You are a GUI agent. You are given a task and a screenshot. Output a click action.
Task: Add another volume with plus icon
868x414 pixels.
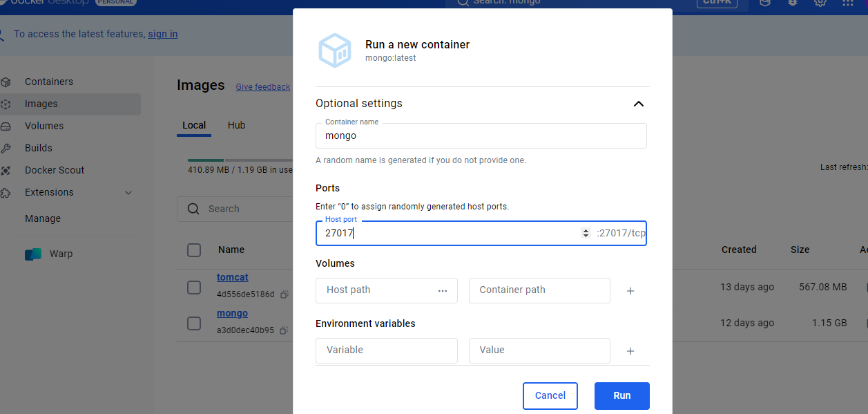(x=630, y=291)
